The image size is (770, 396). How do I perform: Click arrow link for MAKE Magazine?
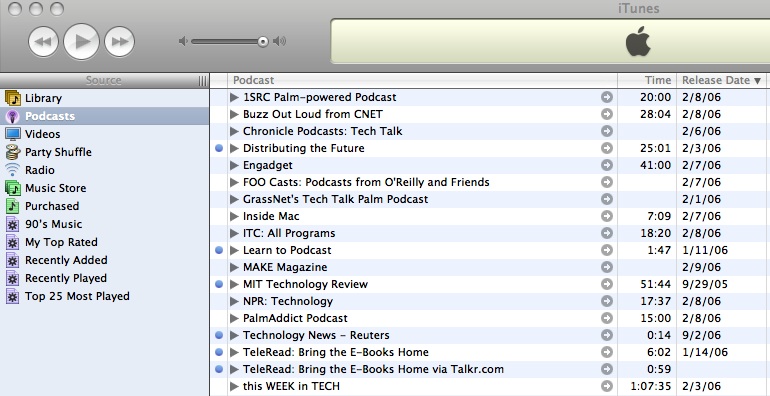[x=607, y=267]
